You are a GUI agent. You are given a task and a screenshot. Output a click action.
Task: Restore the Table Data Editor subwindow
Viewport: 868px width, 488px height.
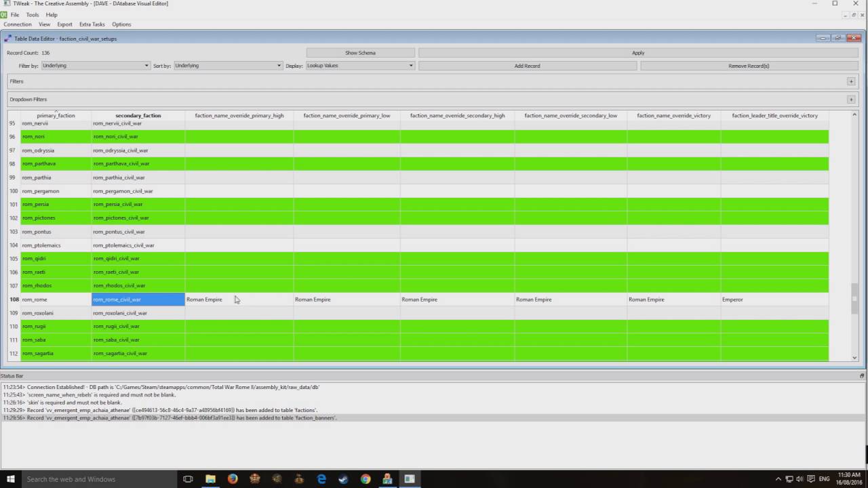(838, 39)
